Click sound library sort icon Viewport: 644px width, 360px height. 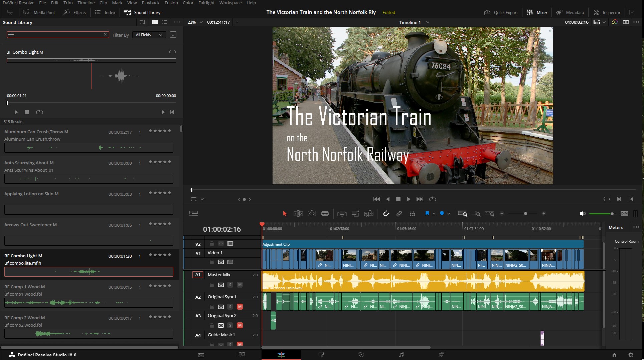click(143, 22)
